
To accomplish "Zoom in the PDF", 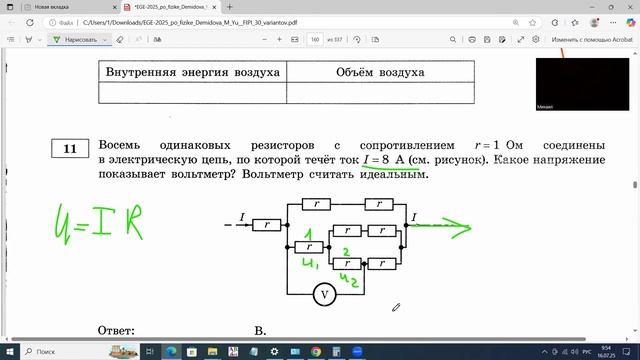I will pos(280,40).
